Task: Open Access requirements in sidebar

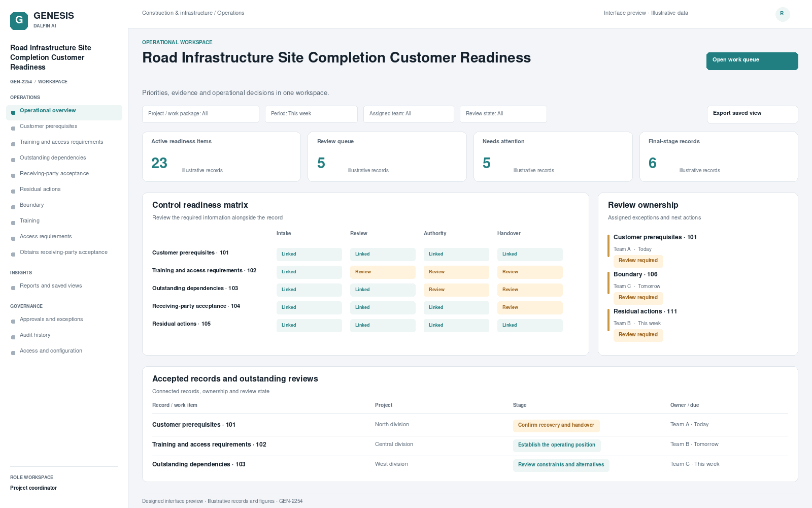Action: [x=64, y=237]
